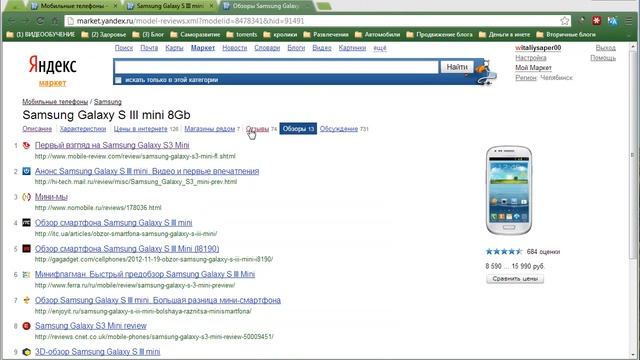Open Мини-мы review link
Image resolution: width=640 pixels, height=360 pixels.
51,197
